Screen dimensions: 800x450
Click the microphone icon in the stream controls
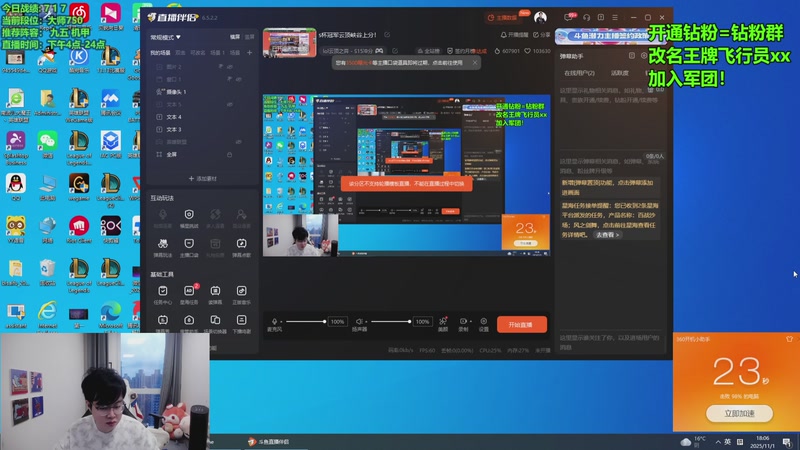coord(274,321)
